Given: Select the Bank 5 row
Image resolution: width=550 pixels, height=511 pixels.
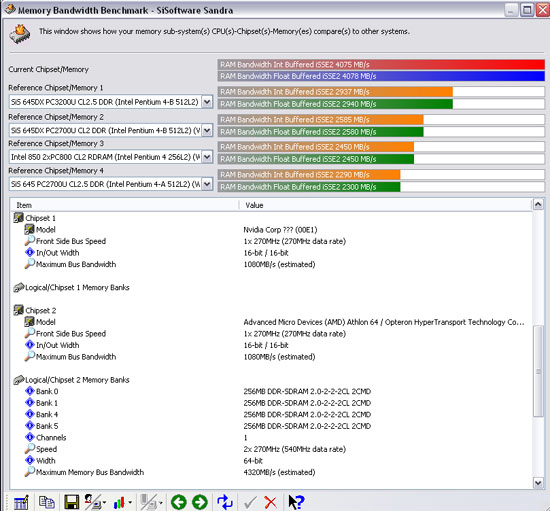Looking at the screenshot, I should [271, 426].
